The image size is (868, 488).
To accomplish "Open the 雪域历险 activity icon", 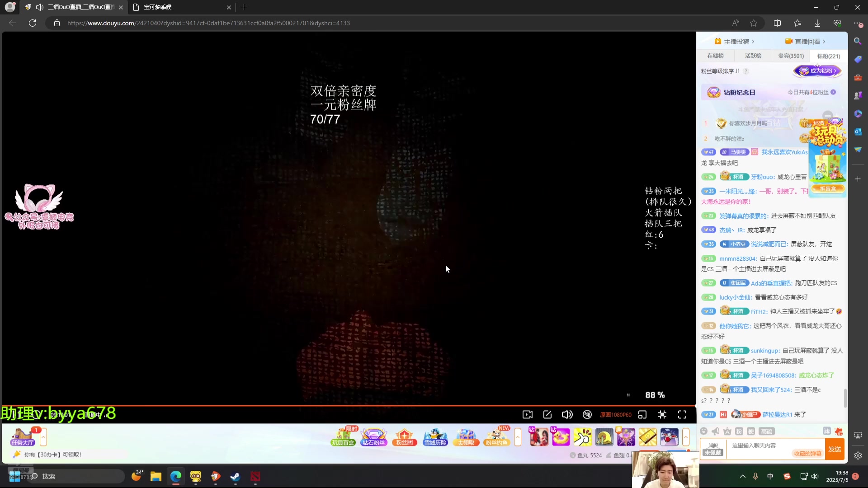I will (435, 437).
